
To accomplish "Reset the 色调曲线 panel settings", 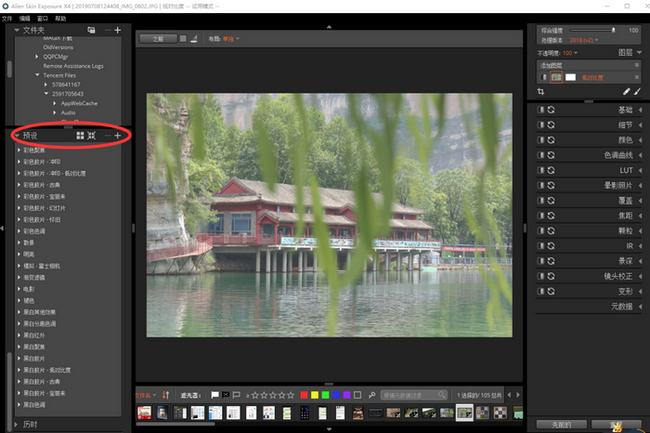I will coord(551,155).
